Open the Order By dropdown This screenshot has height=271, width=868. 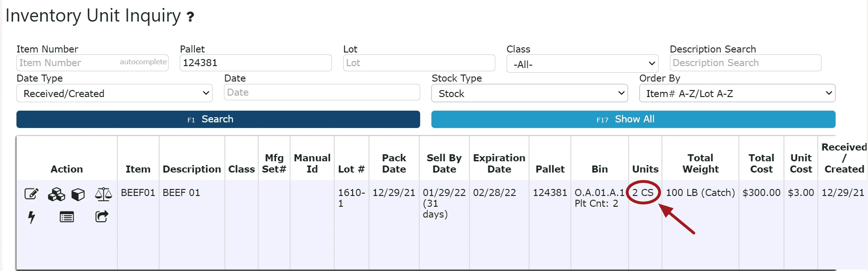point(737,93)
